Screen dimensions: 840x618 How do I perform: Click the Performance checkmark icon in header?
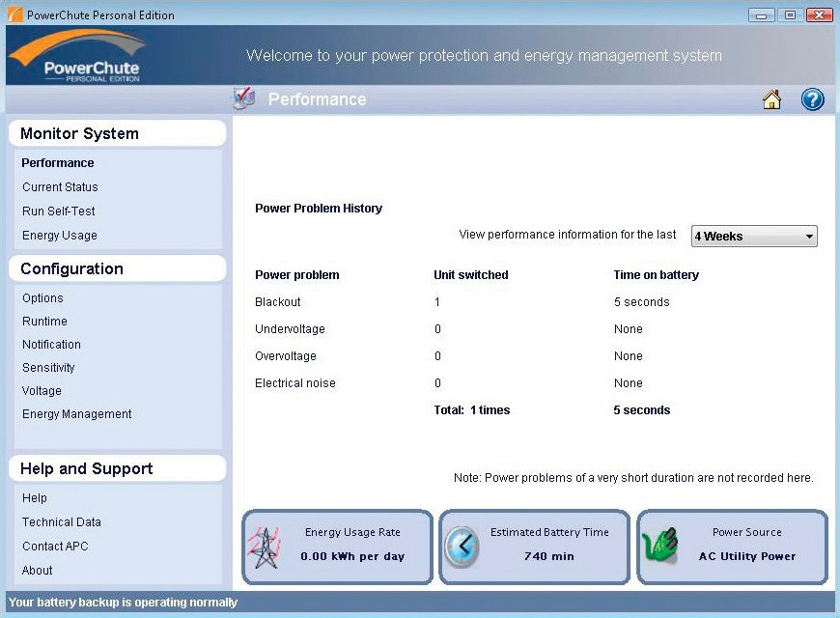[x=243, y=98]
